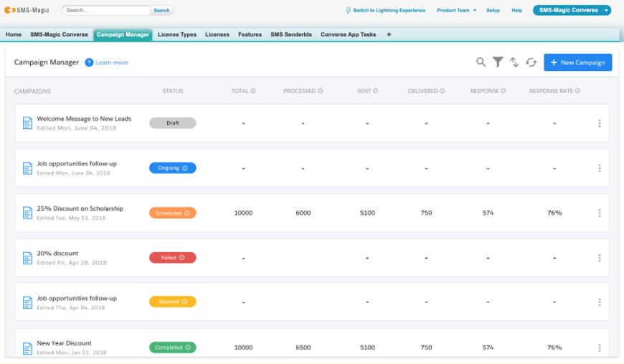Open the Help link
Screen dimensions: 624x364
516,10
